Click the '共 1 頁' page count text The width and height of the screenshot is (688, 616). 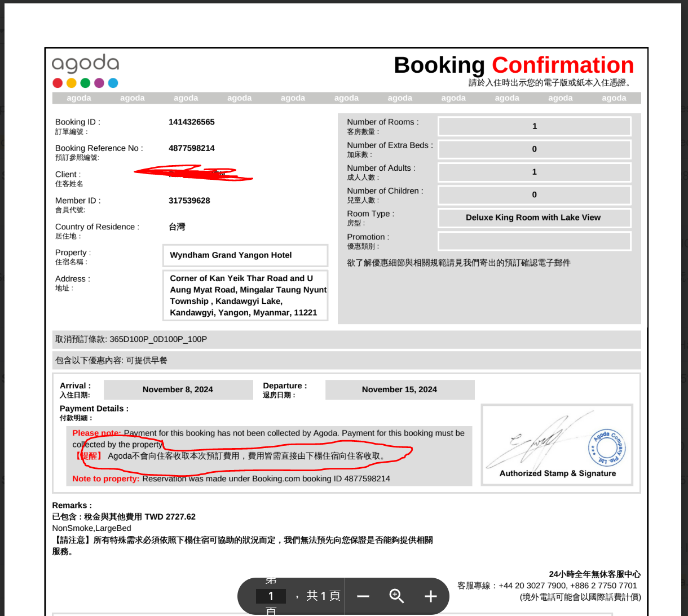tap(323, 596)
